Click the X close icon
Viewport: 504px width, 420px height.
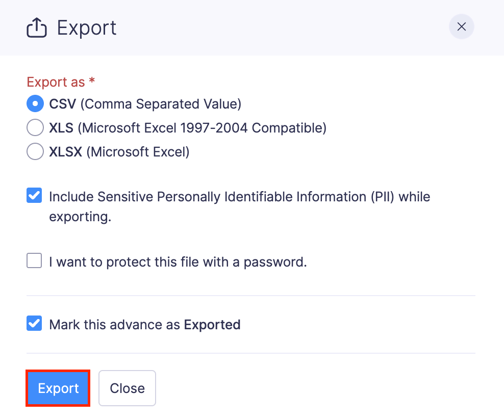pos(461,27)
